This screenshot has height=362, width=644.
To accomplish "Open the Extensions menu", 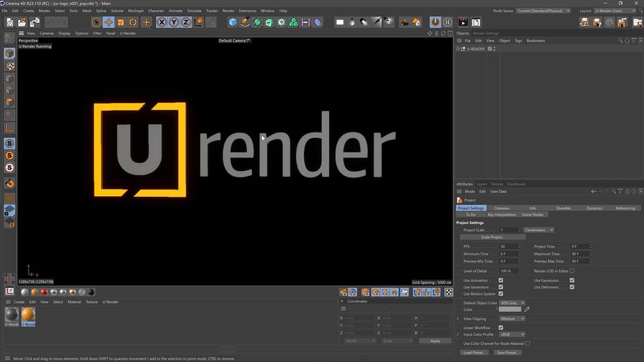I will pyautogui.click(x=248, y=11).
